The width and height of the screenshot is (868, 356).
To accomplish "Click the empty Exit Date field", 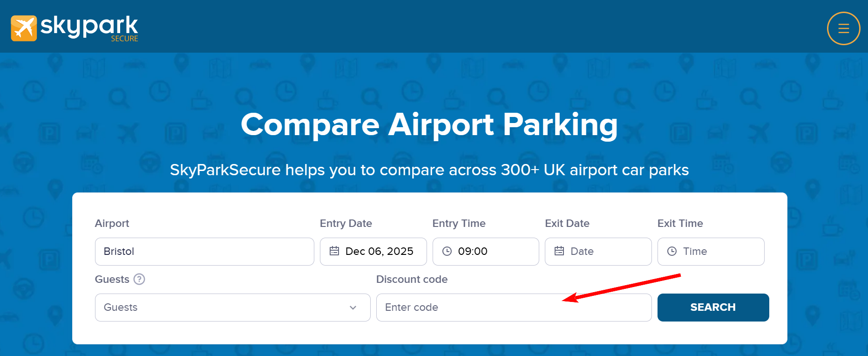I will point(598,251).
